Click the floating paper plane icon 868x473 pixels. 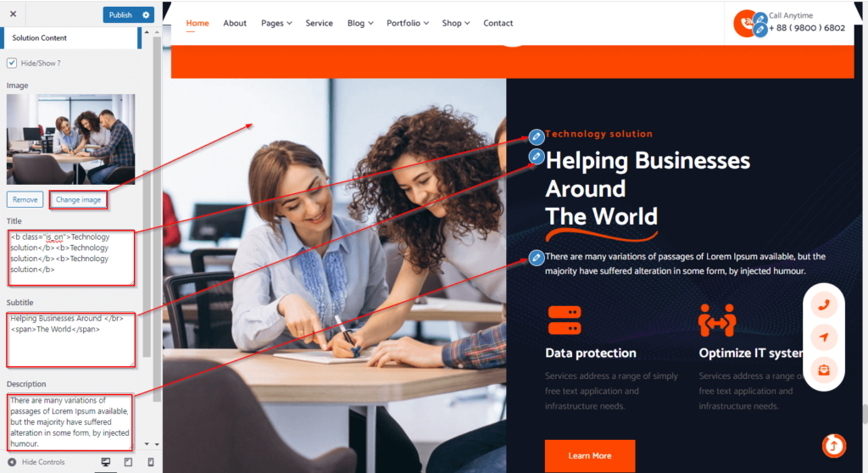[824, 337]
